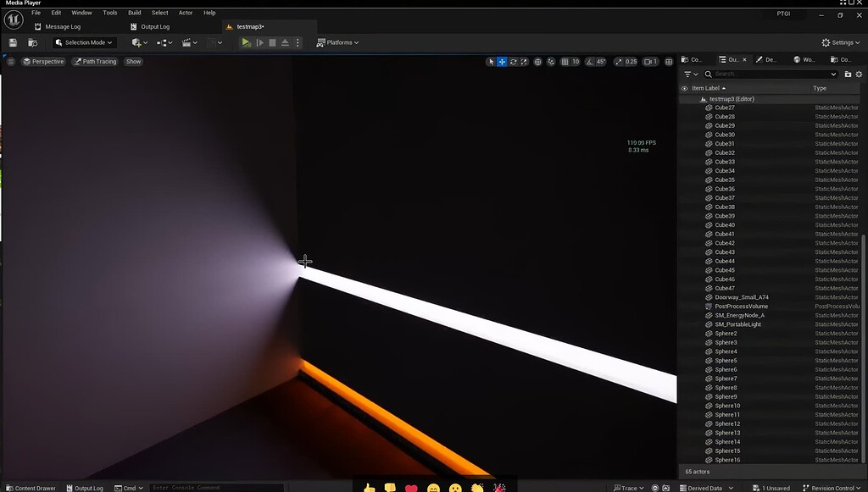The image size is (868, 492).
Task: Open the Revision Control status button
Action: point(835,488)
